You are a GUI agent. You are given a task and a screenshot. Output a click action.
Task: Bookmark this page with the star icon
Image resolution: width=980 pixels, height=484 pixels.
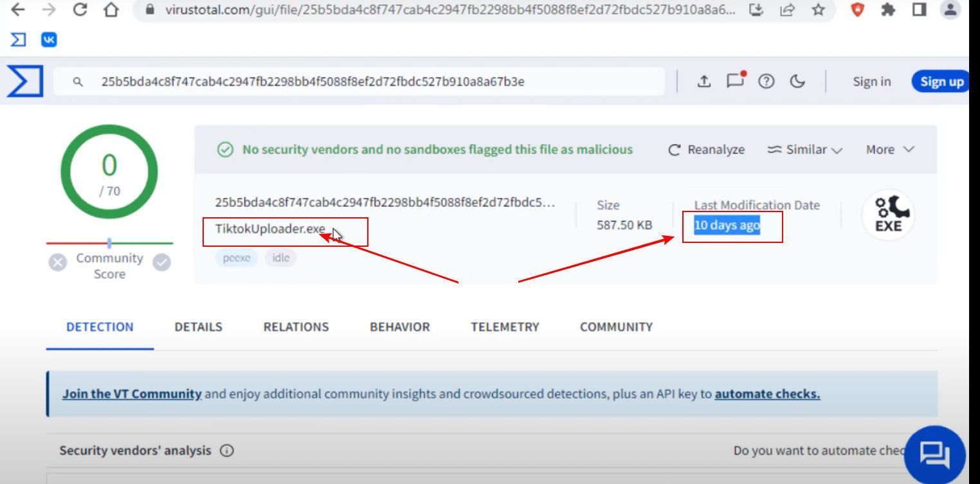coord(818,10)
